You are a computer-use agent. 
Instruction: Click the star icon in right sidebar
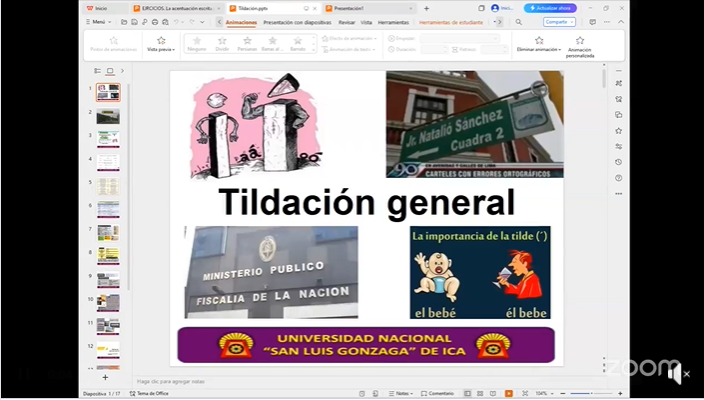[x=619, y=130]
